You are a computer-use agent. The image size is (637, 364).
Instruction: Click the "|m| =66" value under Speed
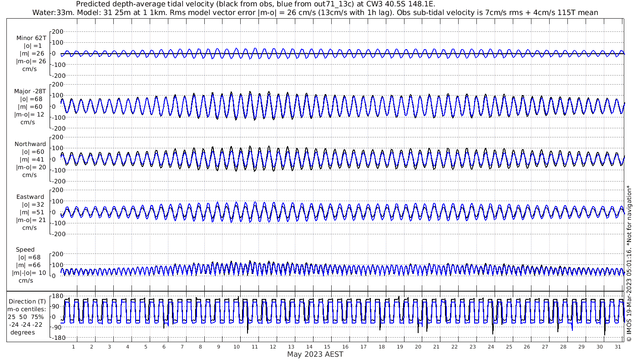[28, 265]
